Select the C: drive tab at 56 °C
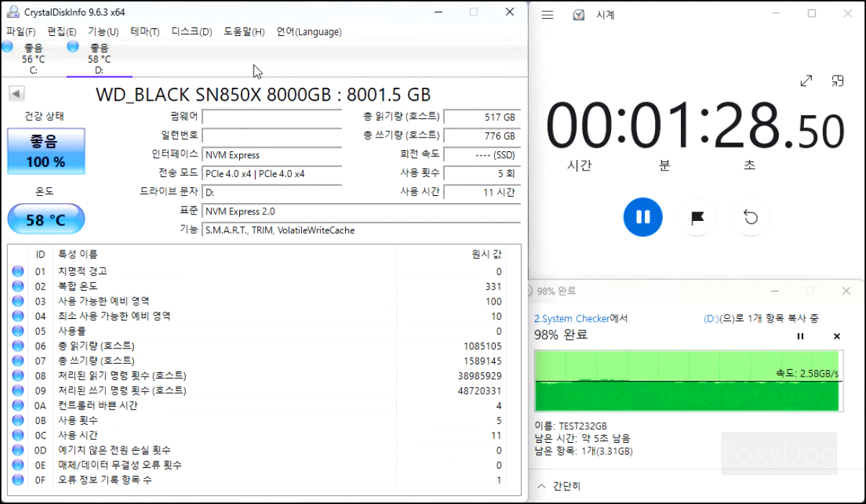Screen dimensions: 866x504 33,58
